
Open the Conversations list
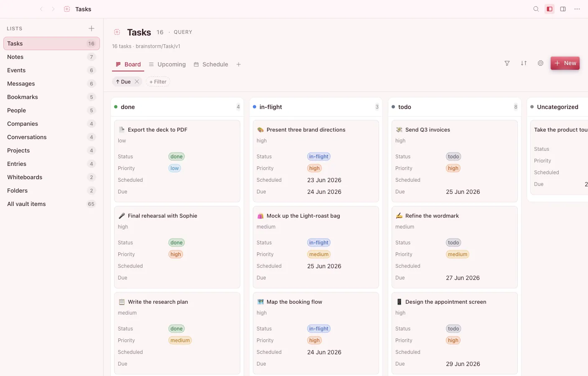tap(51, 137)
